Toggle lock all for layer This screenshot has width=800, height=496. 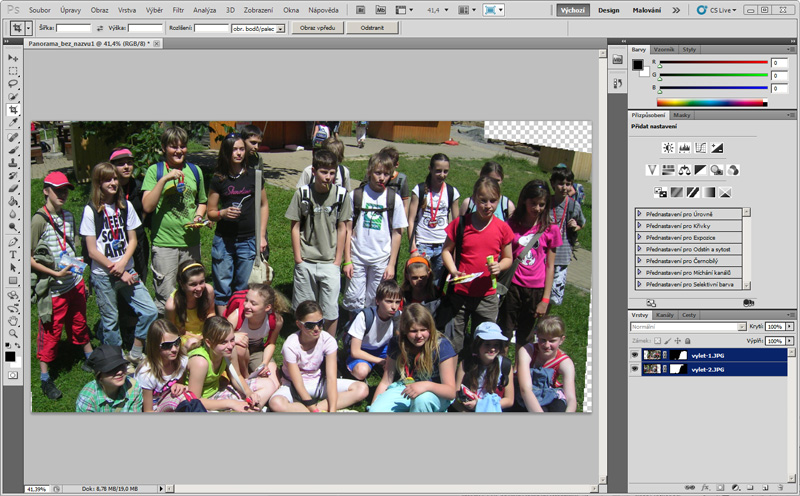[687, 340]
